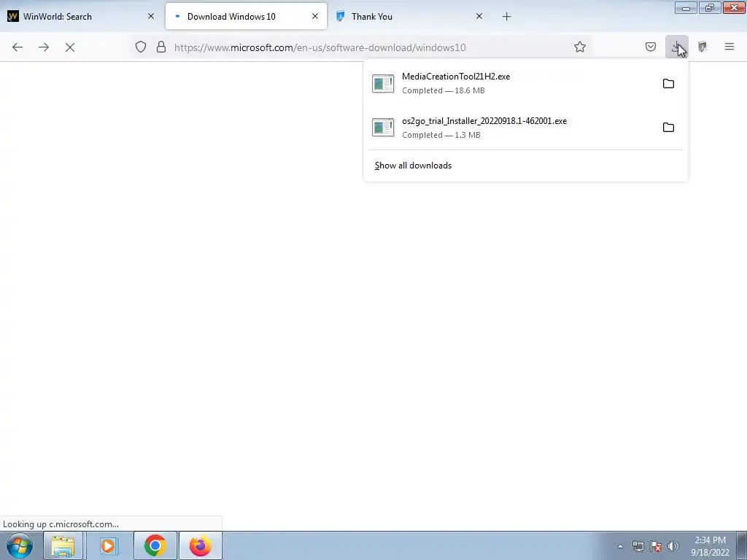Viewport: 747px width, 560px height.
Task: Select Firefox taskbar button
Action: click(201, 545)
